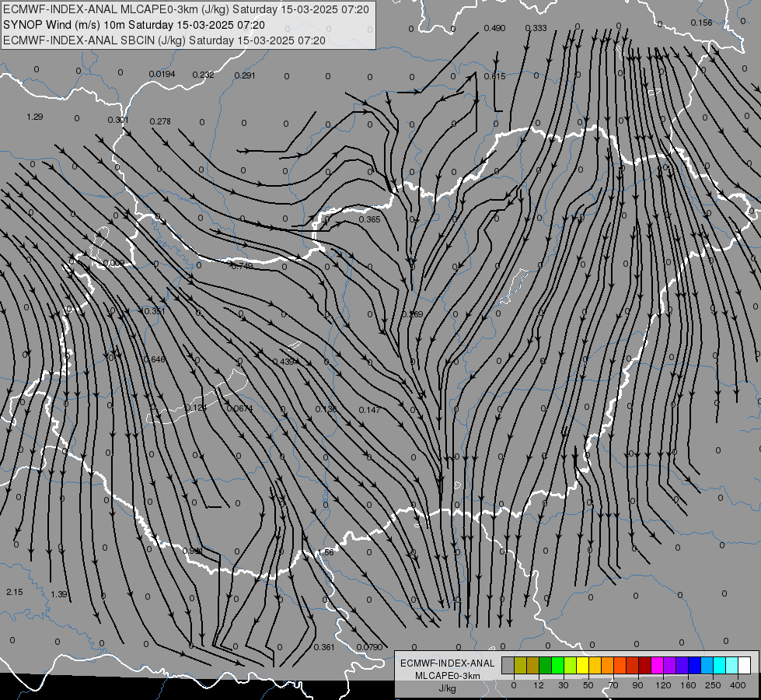Click the legend tick label 160
This screenshot has width=761, height=700.
[688, 685]
